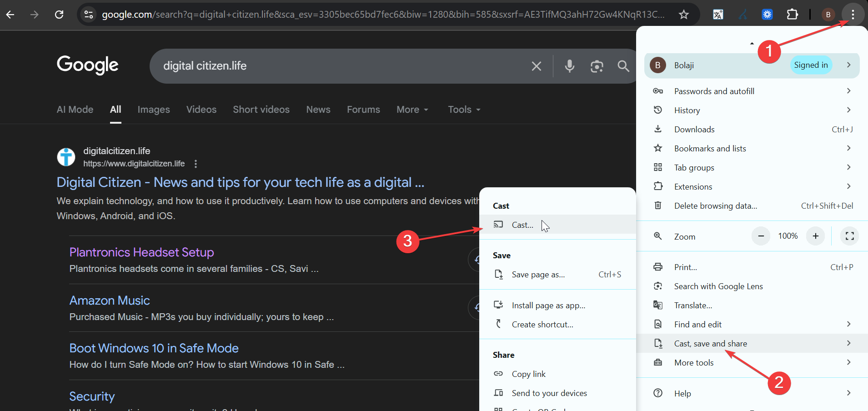The height and width of the screenshot is (411, 868).
Task: Open the Amazon Music sitelink
Action: (110, 301)
